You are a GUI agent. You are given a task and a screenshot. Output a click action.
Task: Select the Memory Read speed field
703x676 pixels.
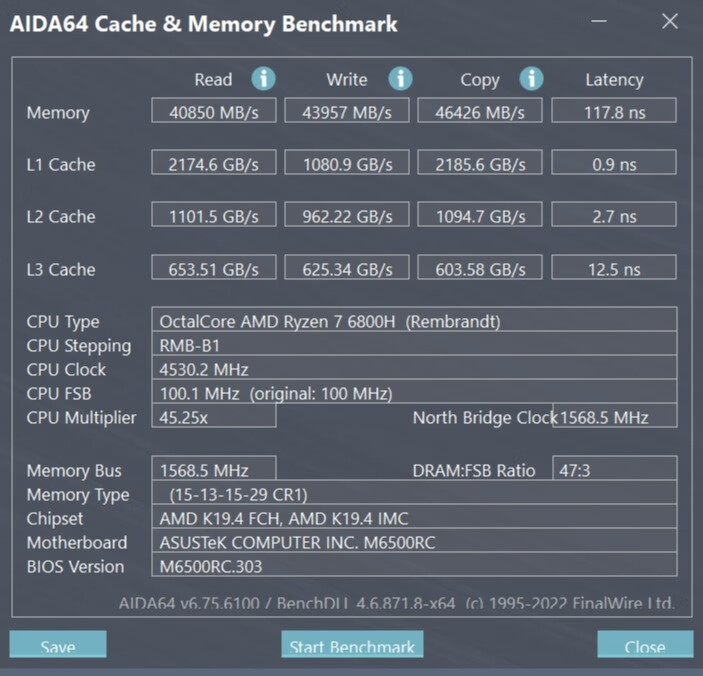(214, 112)
